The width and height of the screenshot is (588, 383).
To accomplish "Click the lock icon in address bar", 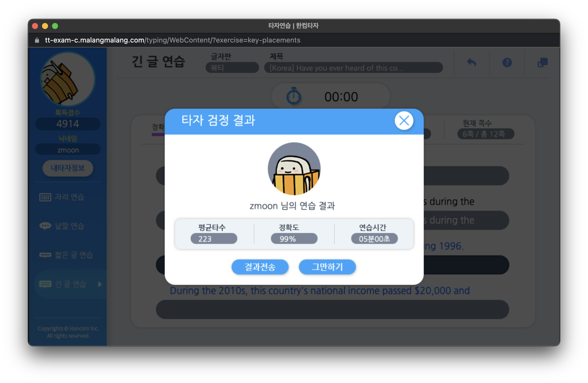I will pos(37,40).
